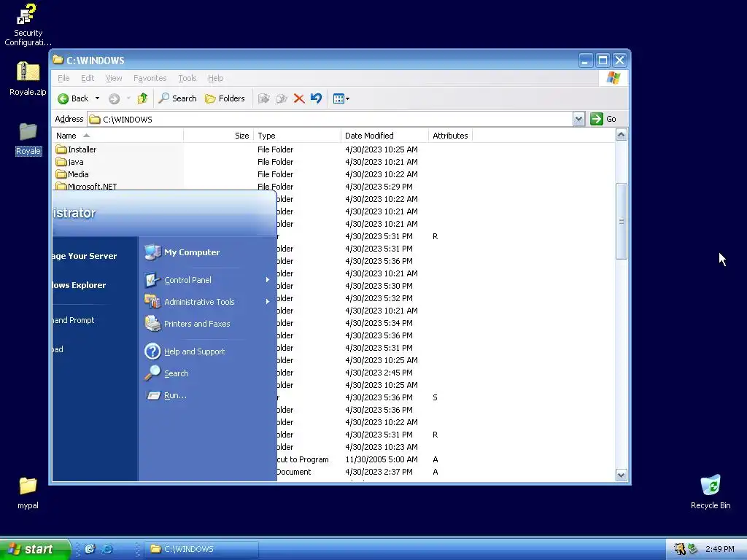
Task: Sort by Date Modified column header
Action: click(x=384, y=136)
